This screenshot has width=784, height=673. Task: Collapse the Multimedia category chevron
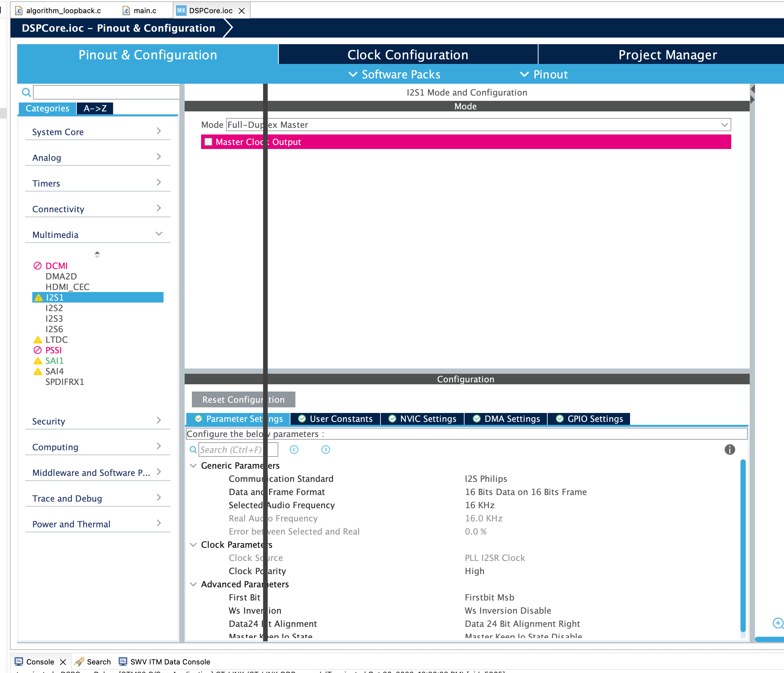click(159, 233)
